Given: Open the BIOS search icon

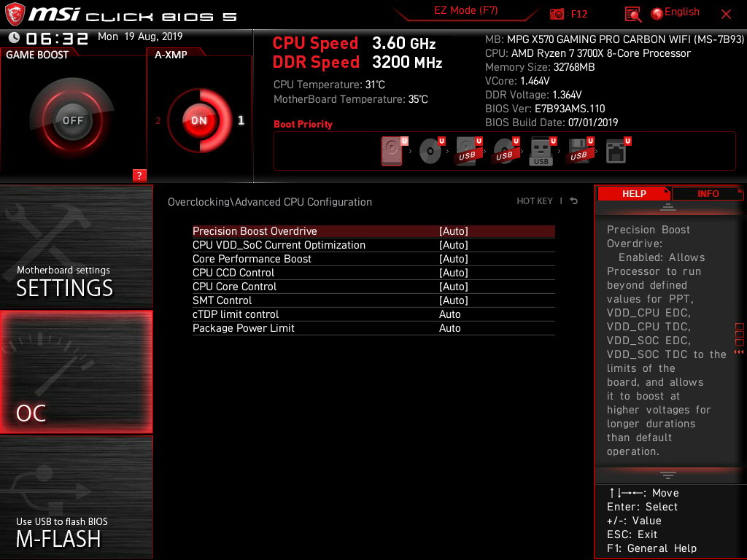Looking at the screenshot, I should tap(632, 15).
